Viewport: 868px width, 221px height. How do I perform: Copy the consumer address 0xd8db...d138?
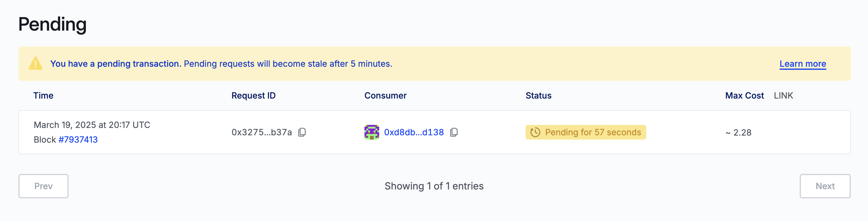coord(454,133)
